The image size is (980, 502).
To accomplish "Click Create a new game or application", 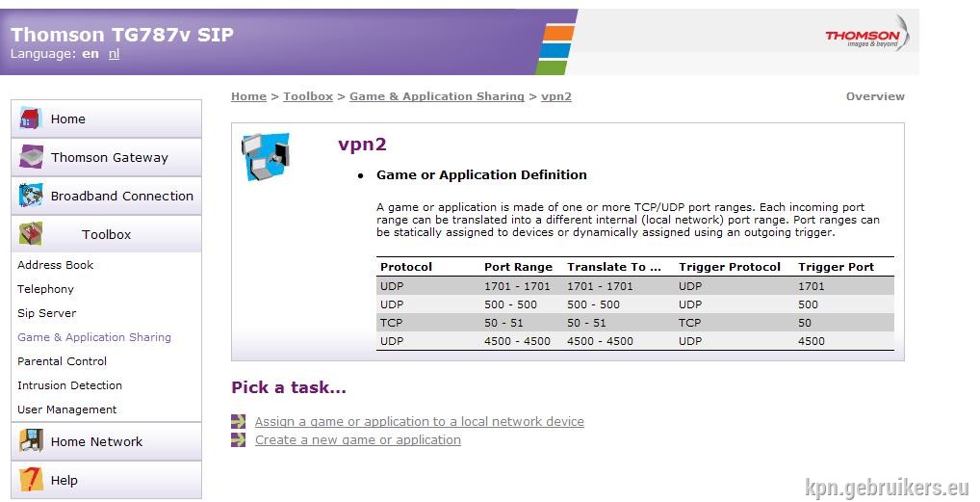I will (x=358, y=439).
